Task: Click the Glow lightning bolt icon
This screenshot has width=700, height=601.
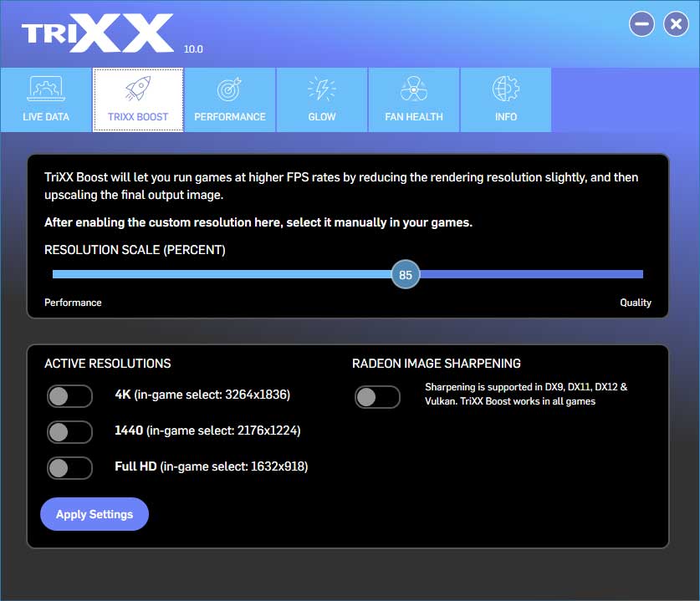Action: [322, 87]
